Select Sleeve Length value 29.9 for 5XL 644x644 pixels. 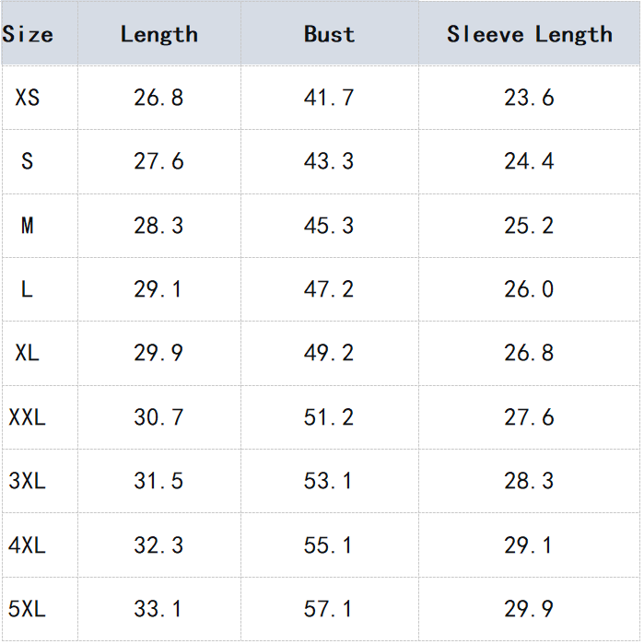point(529,609)
